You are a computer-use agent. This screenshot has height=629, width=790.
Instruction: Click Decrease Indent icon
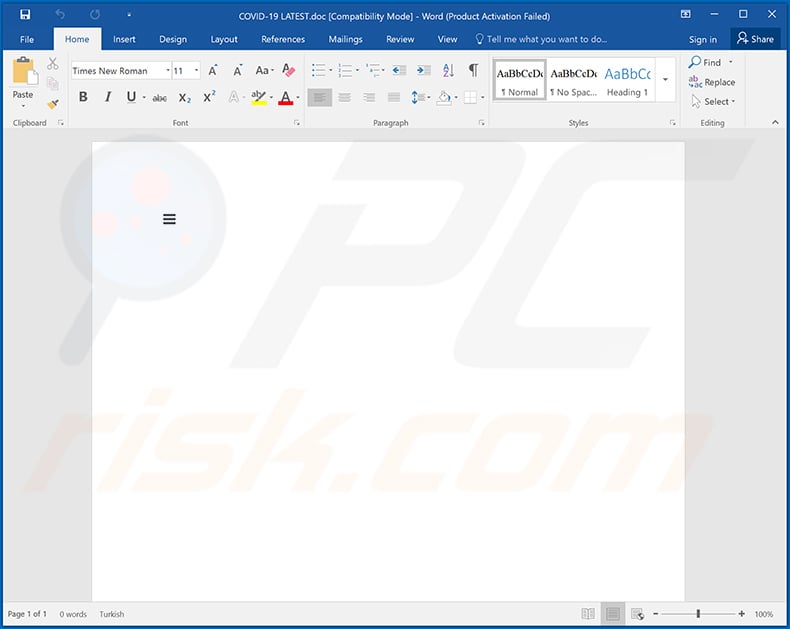click(x=399, y=71)
